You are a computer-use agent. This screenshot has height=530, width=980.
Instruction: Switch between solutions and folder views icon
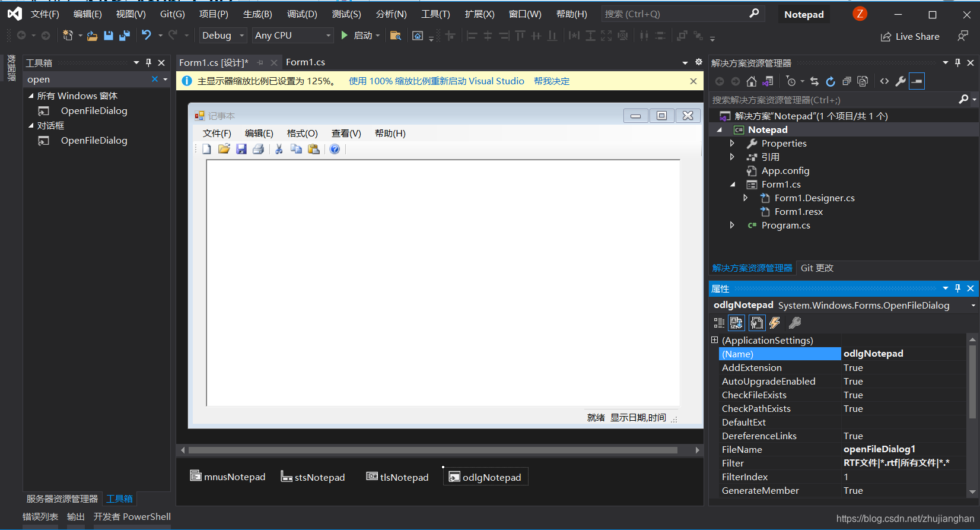tap(768, 81)
